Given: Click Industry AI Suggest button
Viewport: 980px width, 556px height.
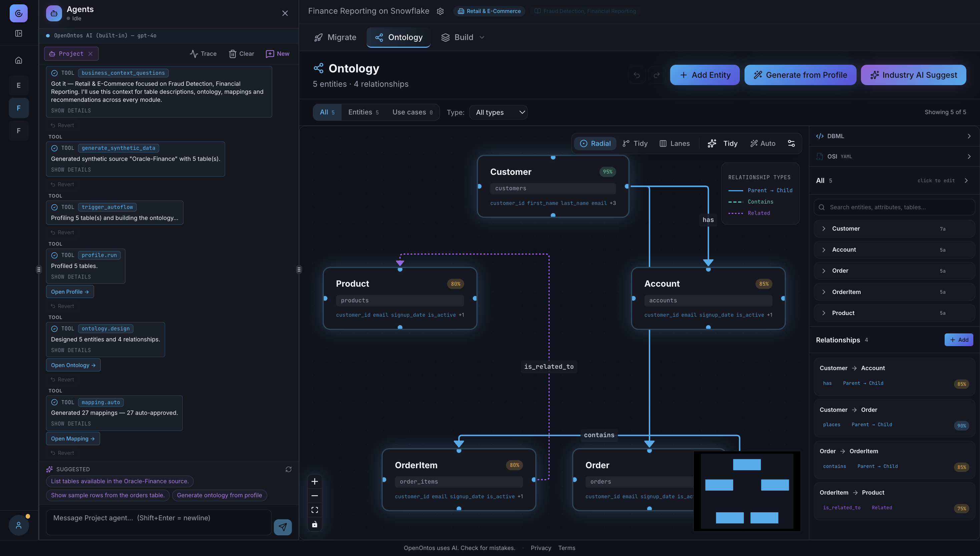Looking at the screenshot, I should tap(913, 75).
